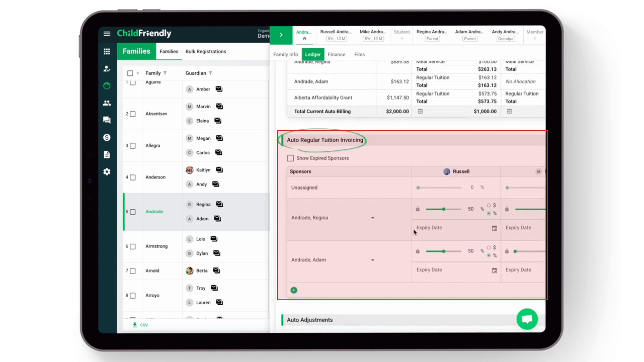
Task: Open the Families sub-tab
Action: pyautogui.click(x=169, y=51)
